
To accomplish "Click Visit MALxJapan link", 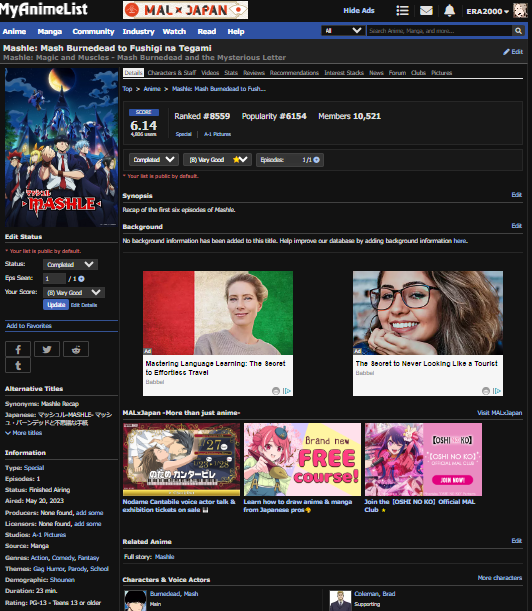I will [500, 413].
